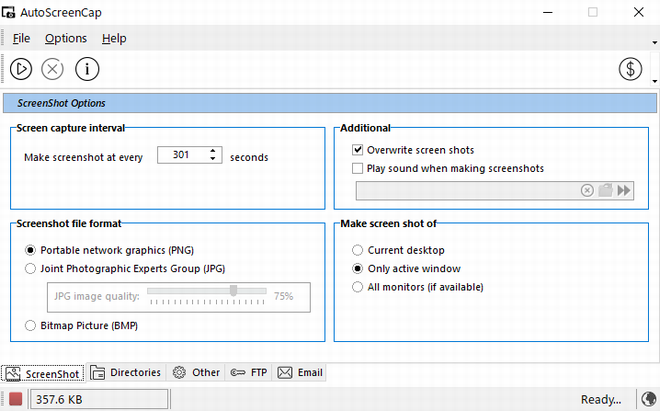660x411 pixels.
Task: Switch to the Other tab
Action: pos(196,373)
